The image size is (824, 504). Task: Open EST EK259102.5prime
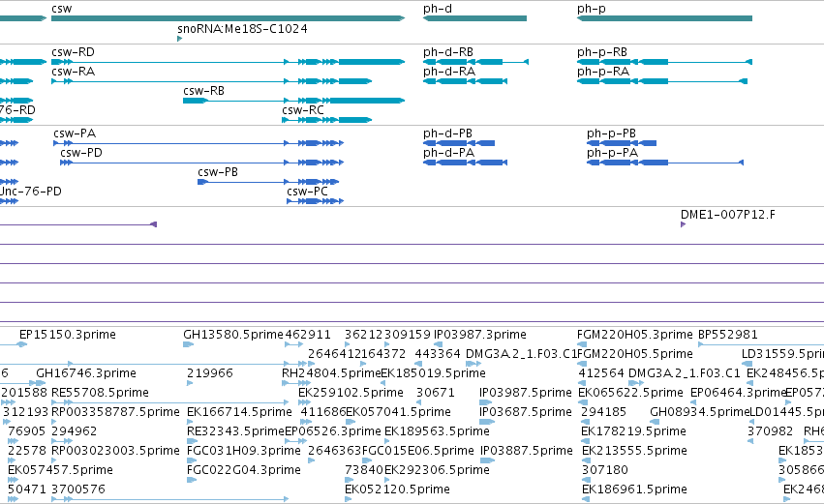point(351,393)
